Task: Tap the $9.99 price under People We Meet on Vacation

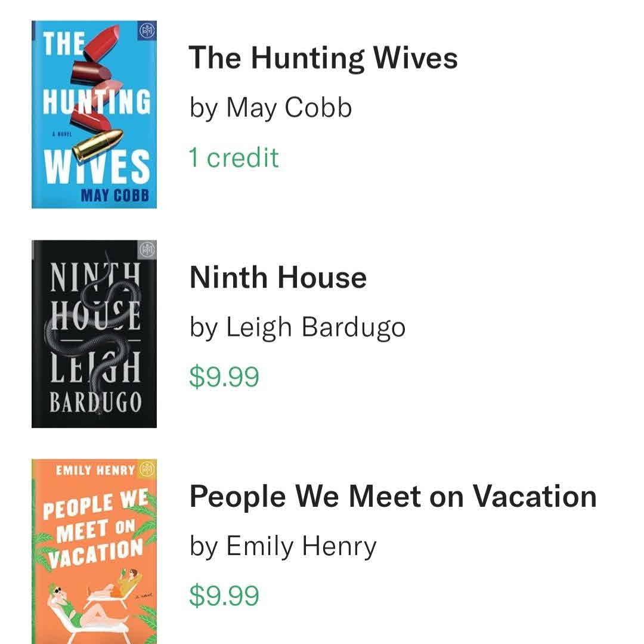Action: pos(224,596)
